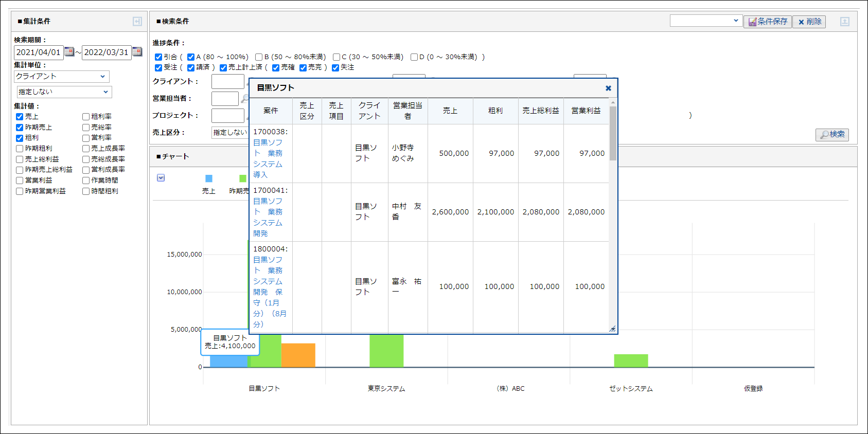Check the B (50～80%未満) checkbox

(259, 57)
